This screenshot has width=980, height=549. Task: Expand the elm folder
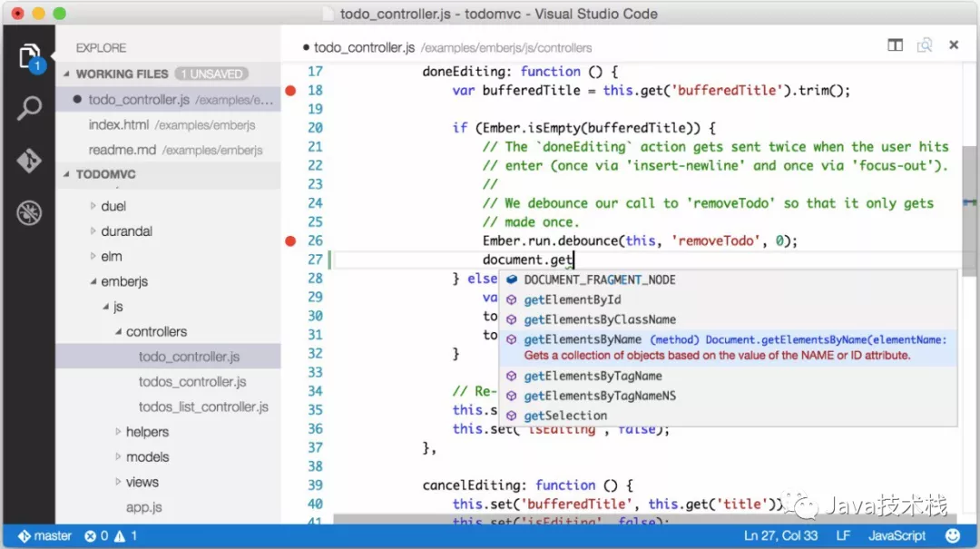click(x=93, y=256)
